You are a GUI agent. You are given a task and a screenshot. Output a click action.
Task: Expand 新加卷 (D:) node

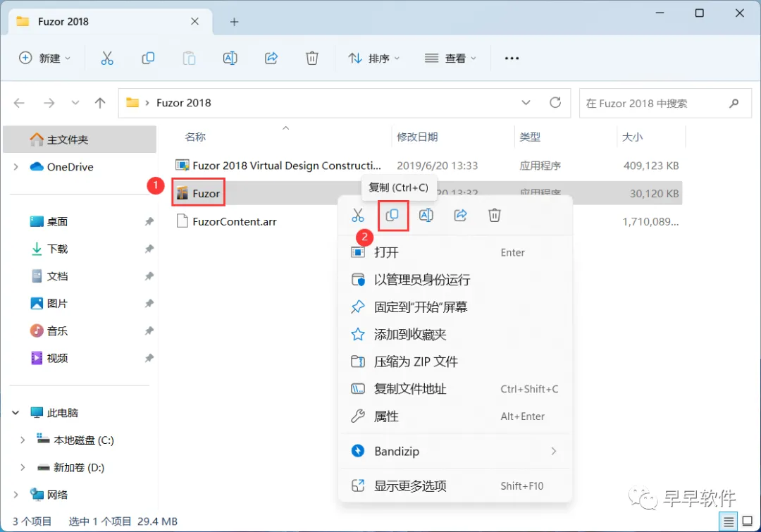23,467
